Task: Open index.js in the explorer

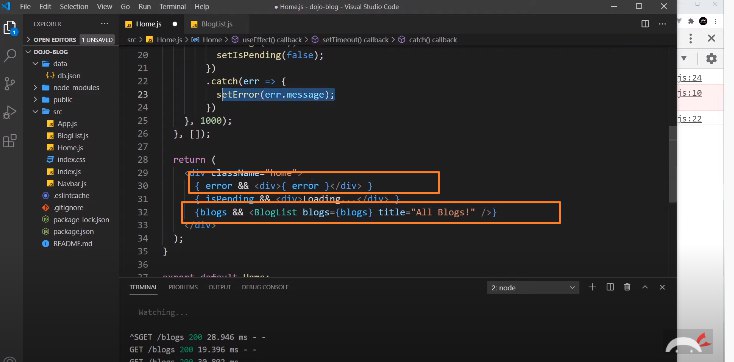Action: (69, 171)
